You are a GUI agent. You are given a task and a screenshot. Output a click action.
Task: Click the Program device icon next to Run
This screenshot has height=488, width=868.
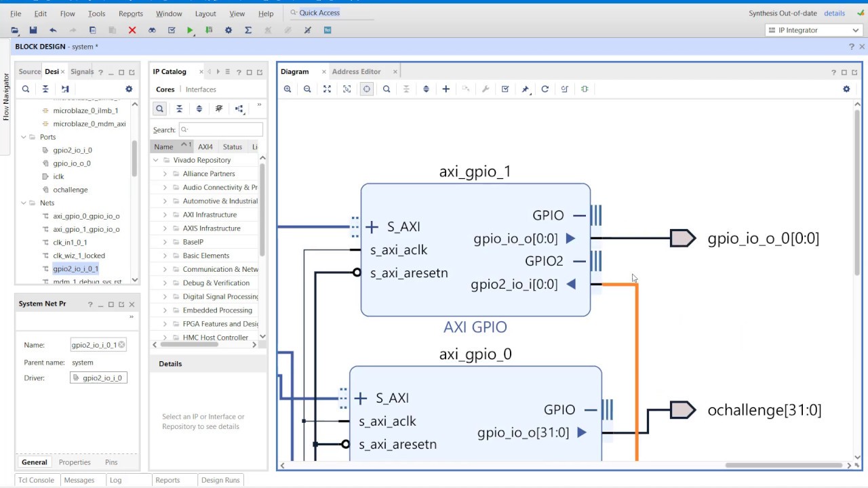[x=209, y=30]
